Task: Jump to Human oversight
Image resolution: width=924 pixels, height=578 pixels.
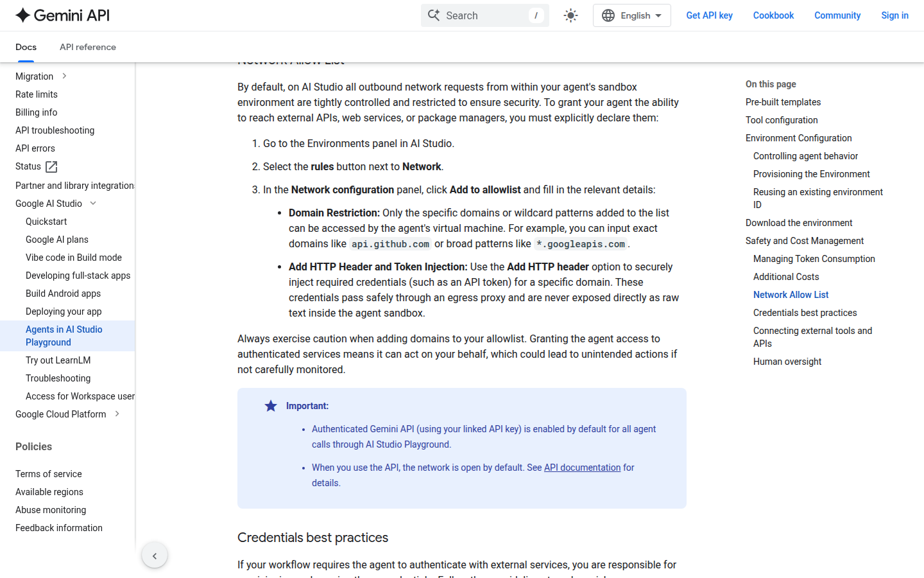Action: tap(787, 362)
